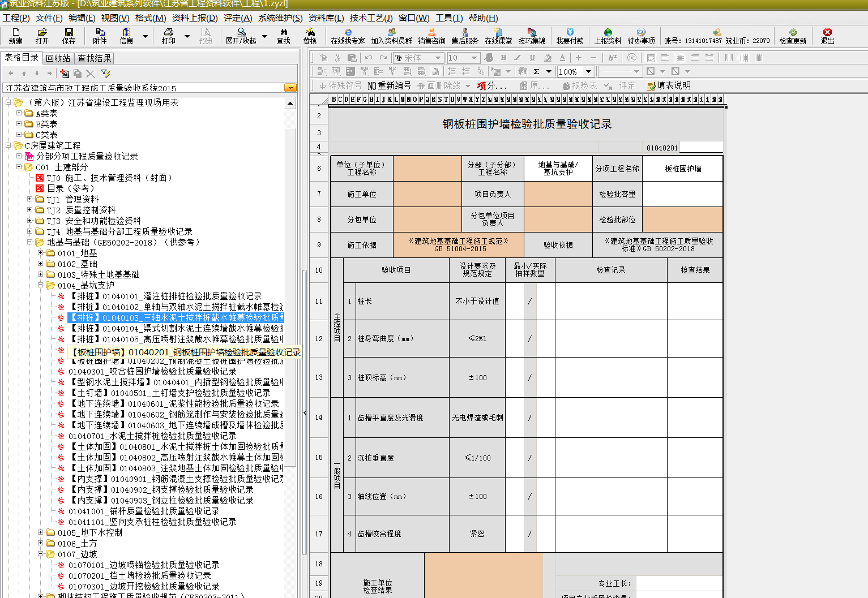Viewport: 868px width, 598px height.
Task: Switch to the 回收站 tab
Action: [x=58, y=58]
